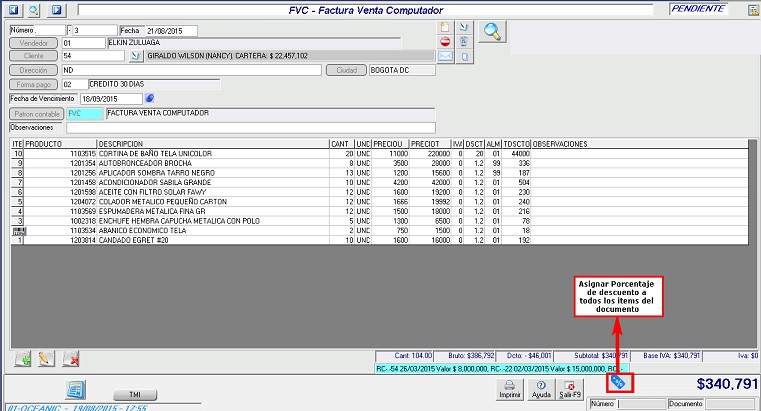The height and width of the screenshot is (411, 761).
Task: Click the new blank document icon
Action: [x=445, y=27]
